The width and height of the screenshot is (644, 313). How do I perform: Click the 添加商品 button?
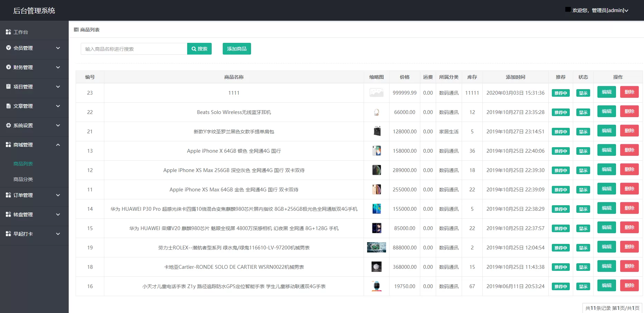(x=237, y=49)
